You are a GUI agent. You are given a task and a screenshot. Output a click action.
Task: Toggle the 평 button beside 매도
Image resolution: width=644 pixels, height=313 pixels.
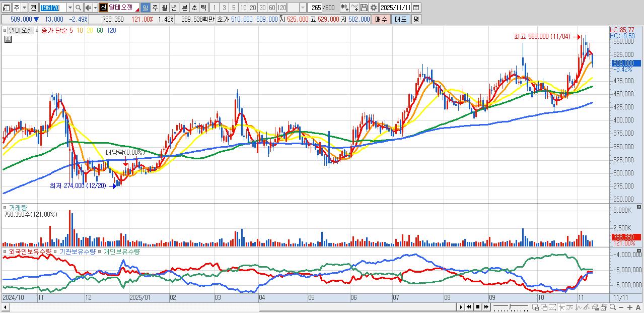[416, 19]
